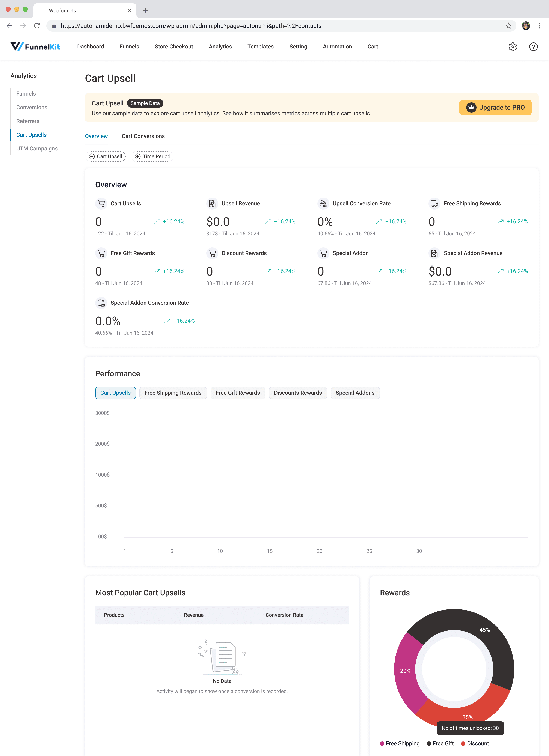Open the user profile avatar
The height and width of the screenshot is (756, 549).
click(526, 26)
